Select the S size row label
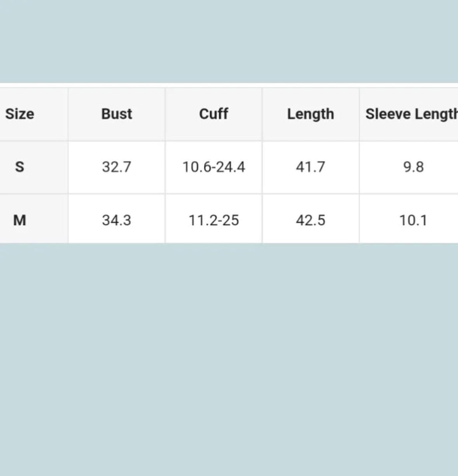The height and width of the screenshot is (476, 458). (x=19, y=167)
